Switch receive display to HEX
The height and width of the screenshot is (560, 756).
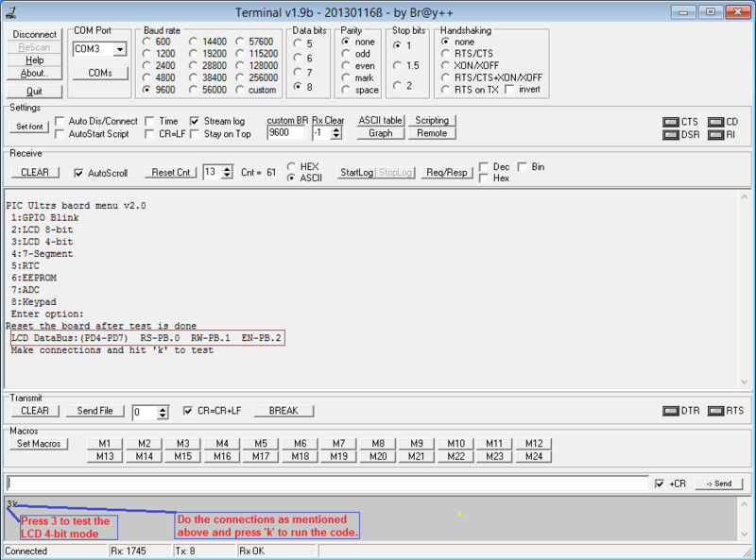[291, 166]
